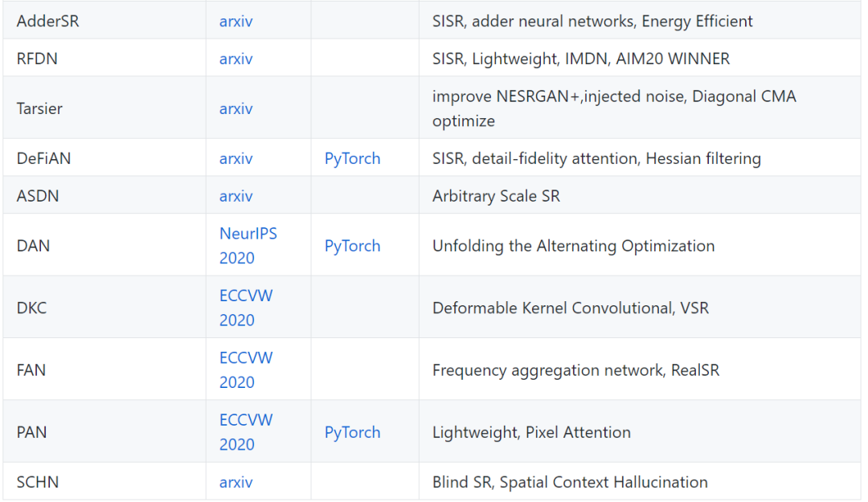Click the Tarsier model name cell

39,108
